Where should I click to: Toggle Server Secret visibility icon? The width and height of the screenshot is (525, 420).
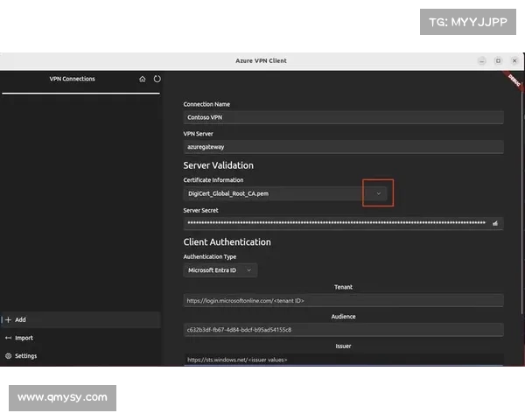pyautogui.click(x=495, y=223)
